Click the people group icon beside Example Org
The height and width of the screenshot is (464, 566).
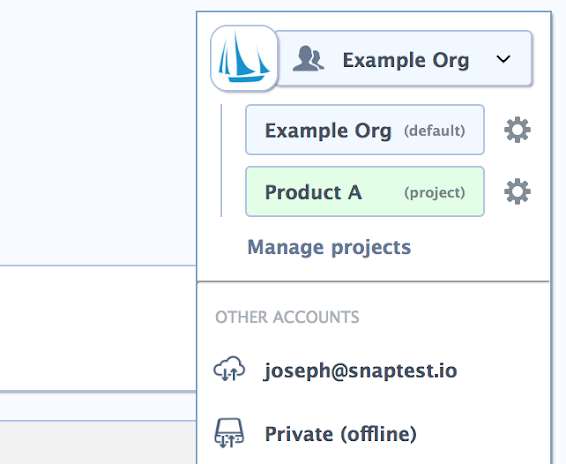(x=308, y=59)
